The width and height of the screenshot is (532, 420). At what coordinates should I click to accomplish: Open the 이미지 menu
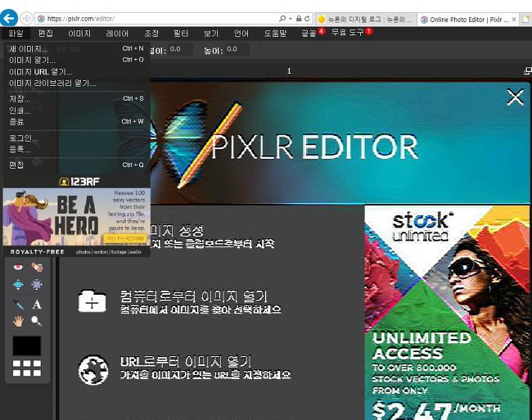pos(79,34)
